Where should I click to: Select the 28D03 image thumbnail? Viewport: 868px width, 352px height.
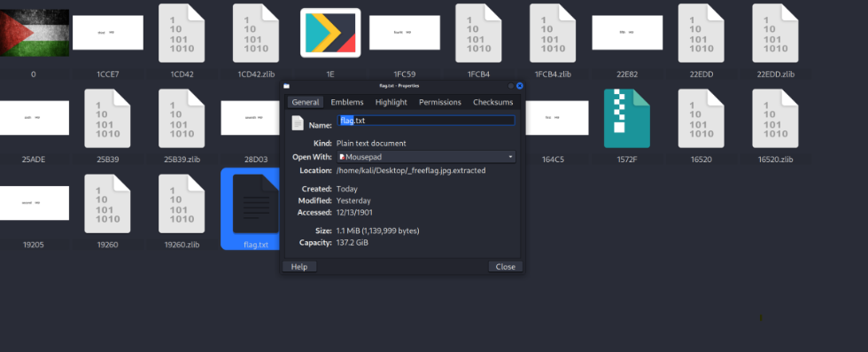(250, 118)
